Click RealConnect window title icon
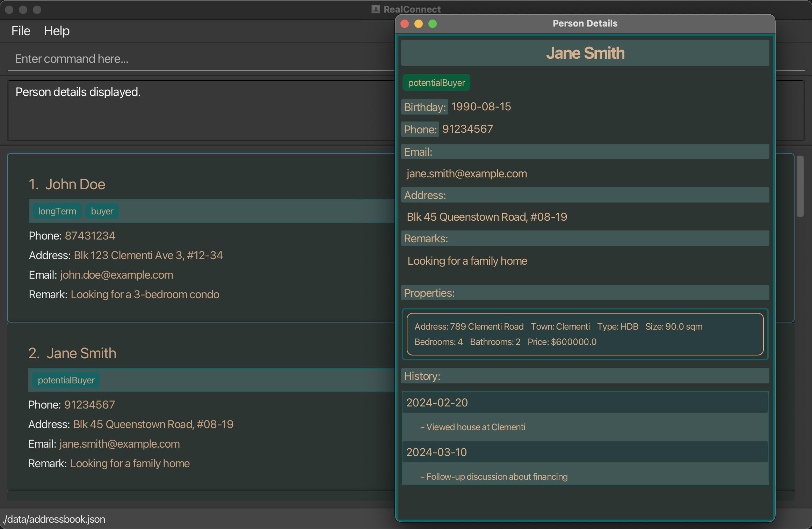 coord(376,9)
